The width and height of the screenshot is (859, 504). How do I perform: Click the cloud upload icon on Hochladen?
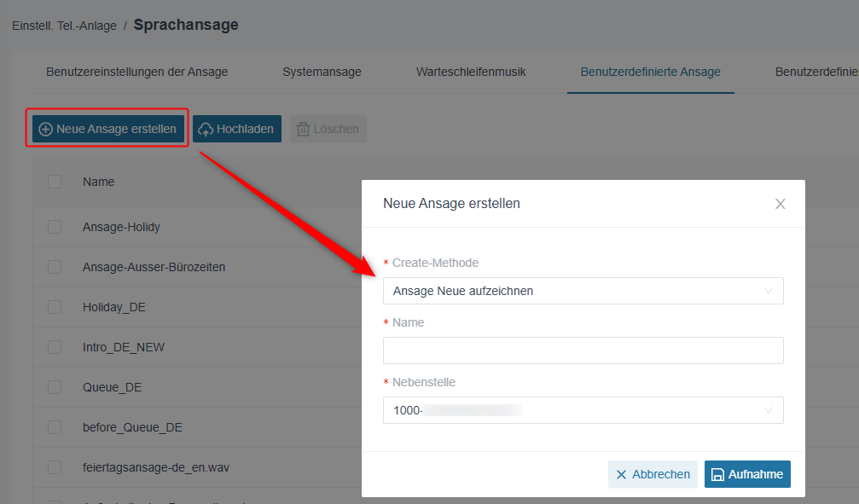coord(206,130)
